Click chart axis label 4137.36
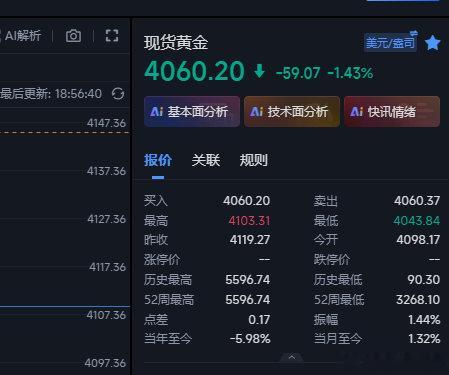Image resolution: width=449 pixels, height=375 pixels. 106,171
